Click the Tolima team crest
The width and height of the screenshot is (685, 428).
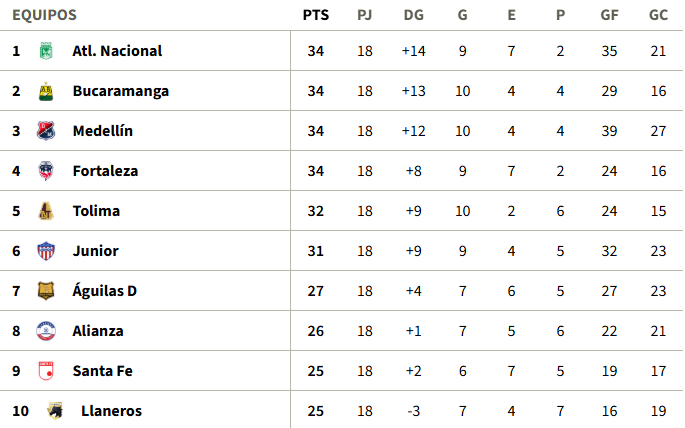45,211
